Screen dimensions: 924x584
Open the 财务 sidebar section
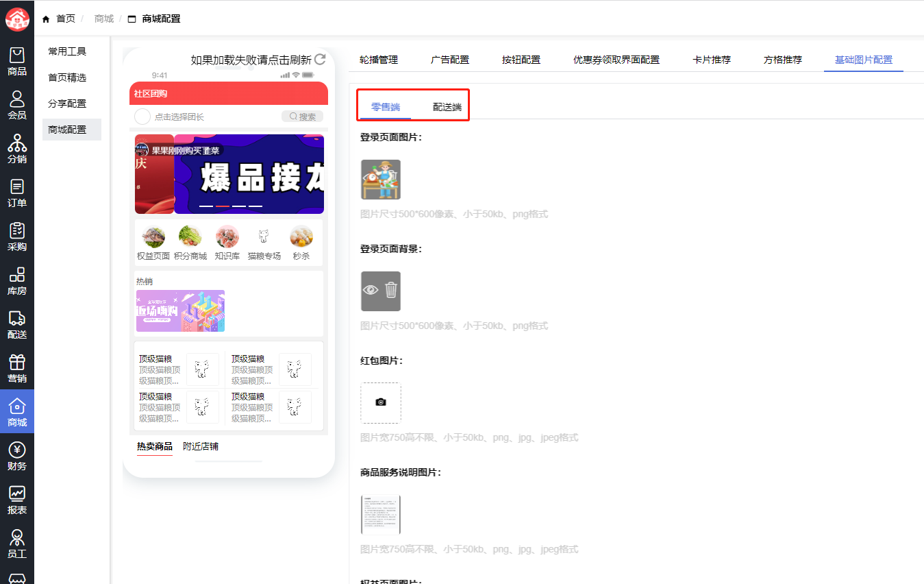(17, 457)
